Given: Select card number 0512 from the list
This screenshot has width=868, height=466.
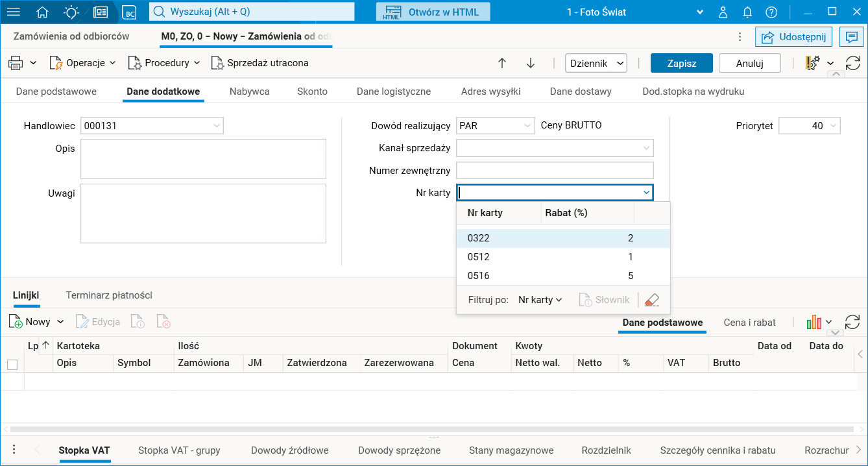Looking at the screenshot, I should pos(479,257).
